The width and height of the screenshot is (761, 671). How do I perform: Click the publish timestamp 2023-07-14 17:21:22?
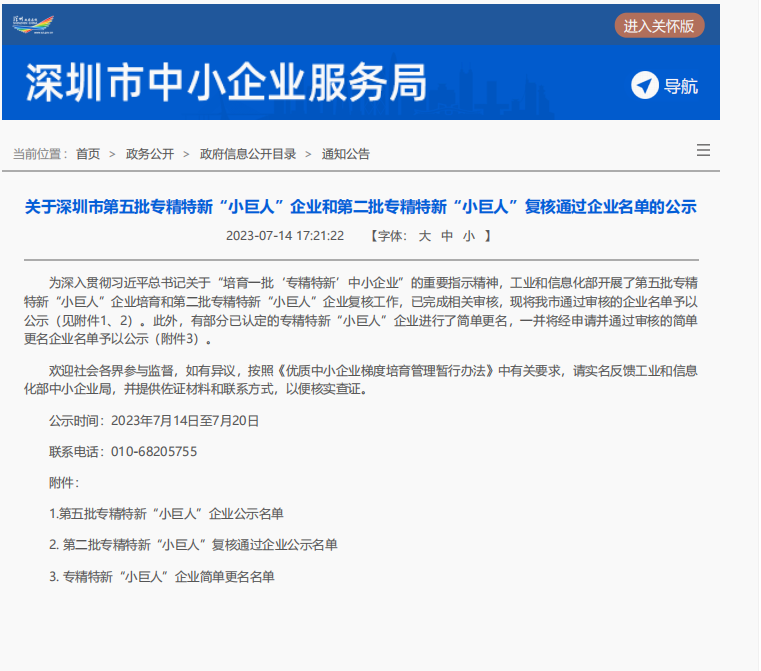tap(285, 236)
